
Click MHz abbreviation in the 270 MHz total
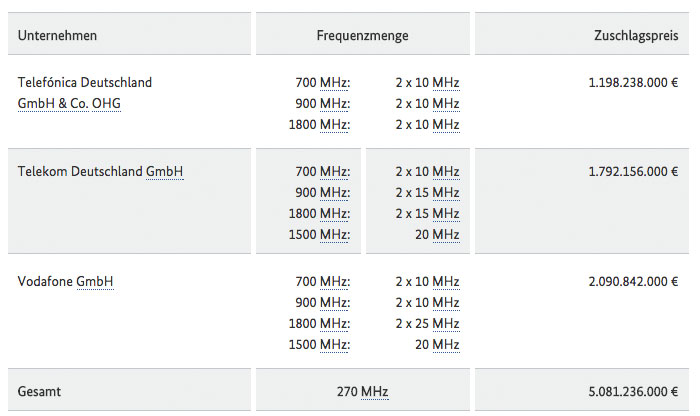(375, 391)
